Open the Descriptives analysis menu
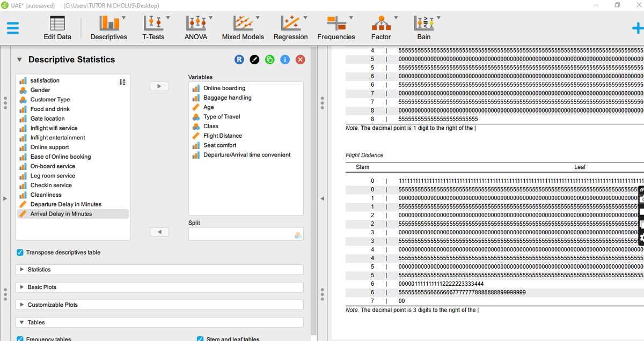This screenshot has height=341, width=644. pos(109,27)
